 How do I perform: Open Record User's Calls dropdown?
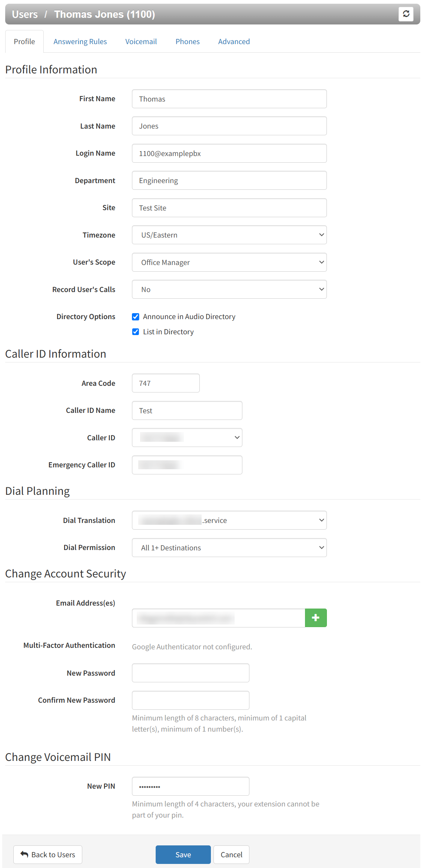[229, 289]
